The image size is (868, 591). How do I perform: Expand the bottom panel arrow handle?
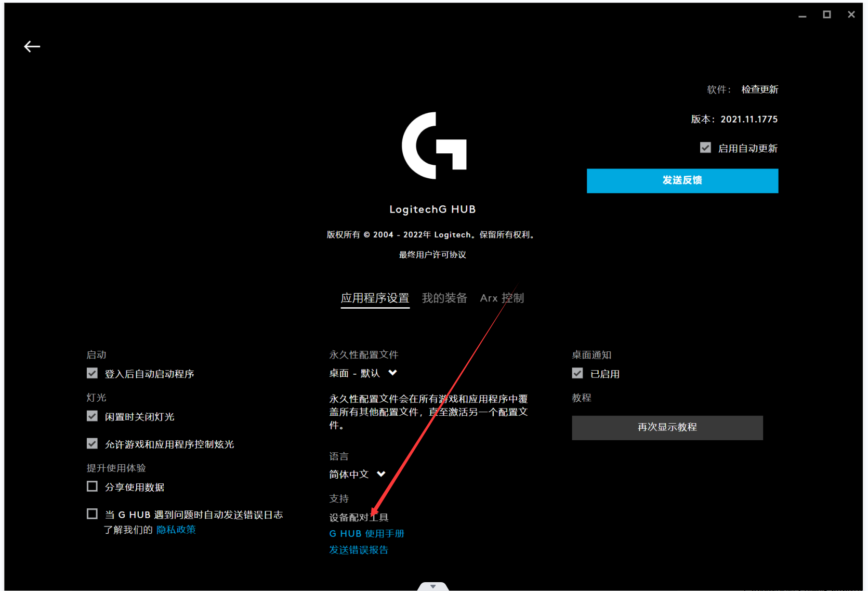coord(433,586)
